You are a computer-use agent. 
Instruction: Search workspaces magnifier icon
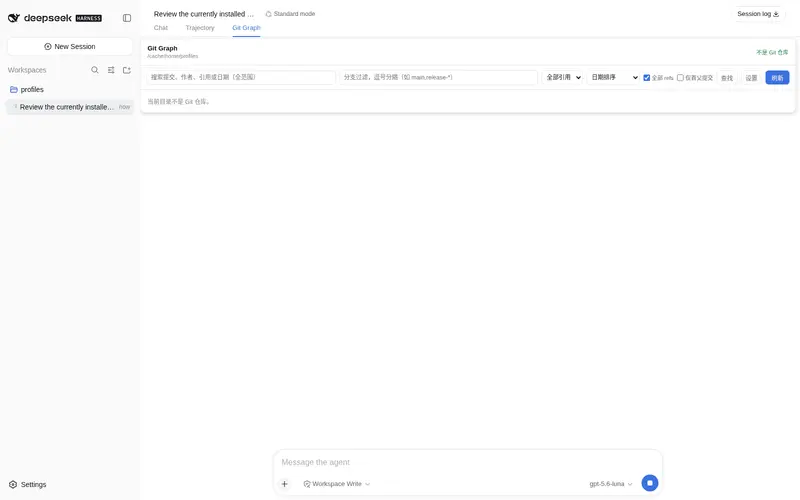(95, 70)
